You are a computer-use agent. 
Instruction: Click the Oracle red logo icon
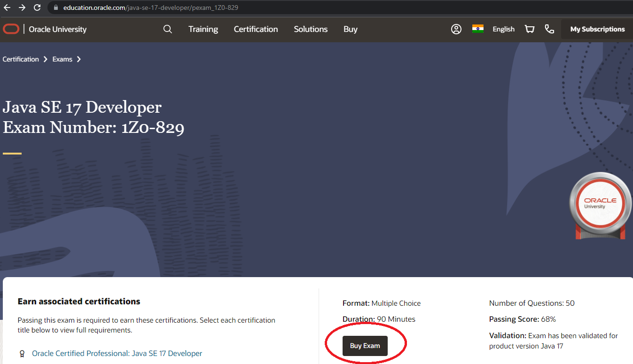[x=11, y=29]
